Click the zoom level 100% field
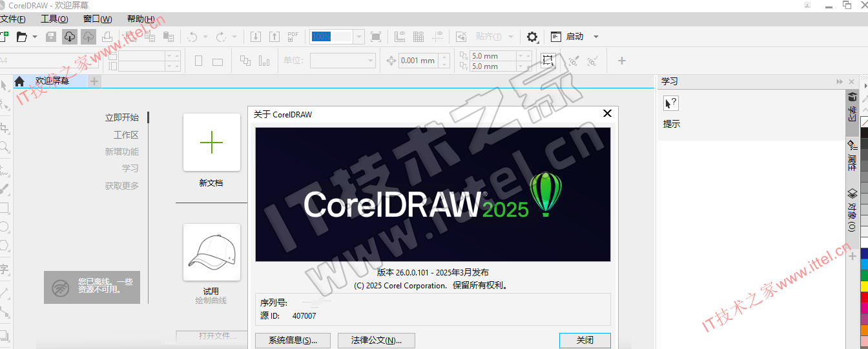This screenshot has height=349, width=868. coord(331,37)
